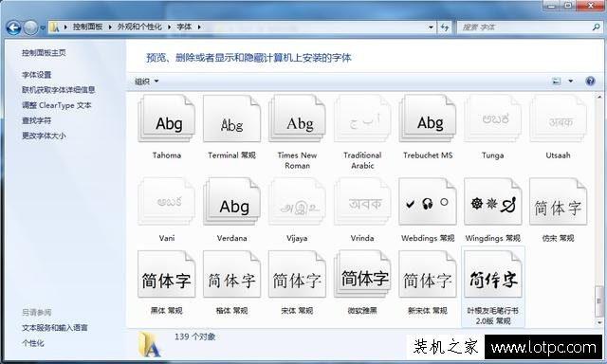Viewport: 607px width, 364px height.
Task: Click the 控制面板 breadcrumb
Action: coord(88,27)
